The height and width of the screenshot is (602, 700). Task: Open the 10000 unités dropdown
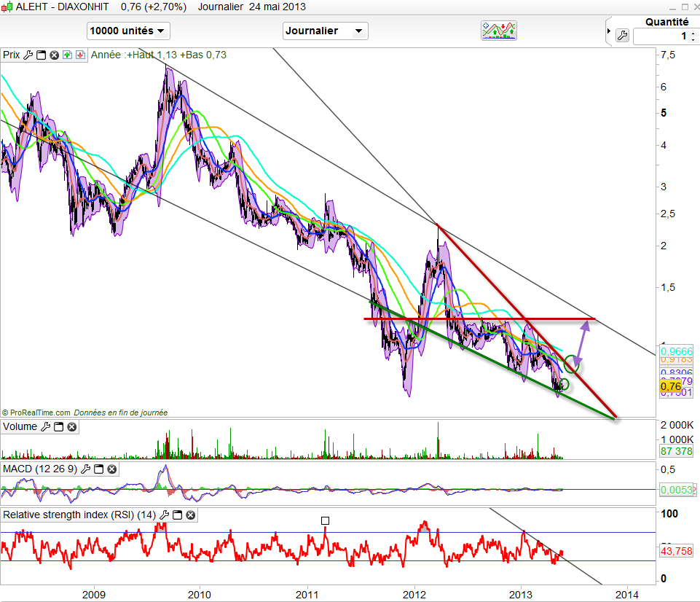pyautogui.click(x=128, y=31)
